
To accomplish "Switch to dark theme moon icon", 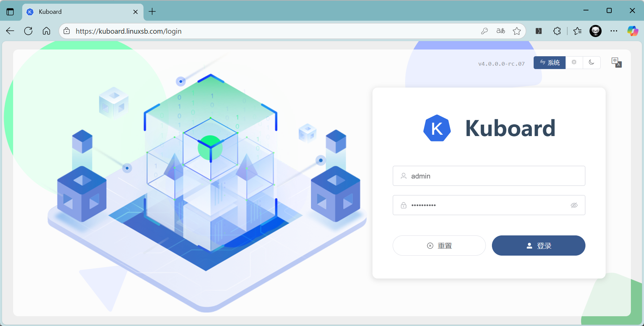I will (591, 63).
